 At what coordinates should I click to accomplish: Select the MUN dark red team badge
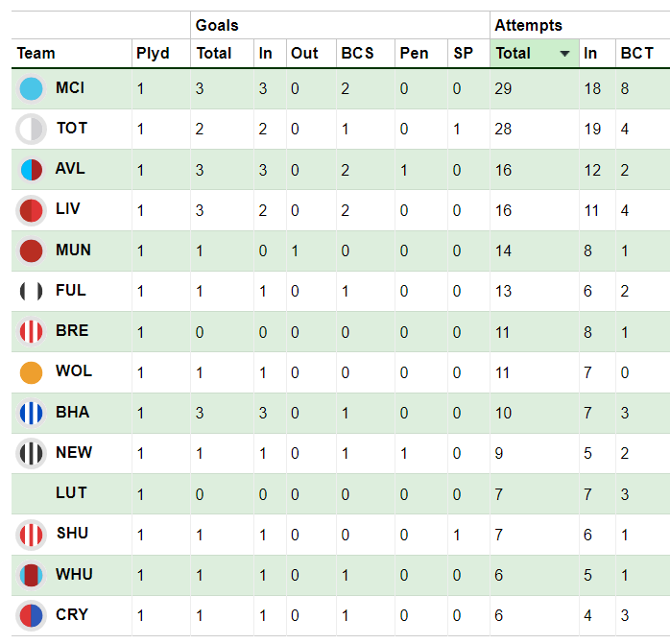(x=31, y=250)
